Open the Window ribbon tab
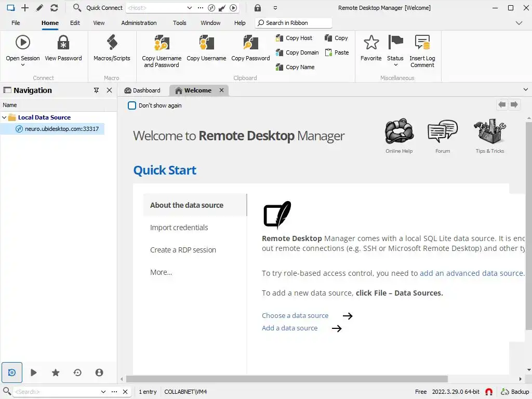This screenshot has height=399, width=532. click(x=210, y=23)
